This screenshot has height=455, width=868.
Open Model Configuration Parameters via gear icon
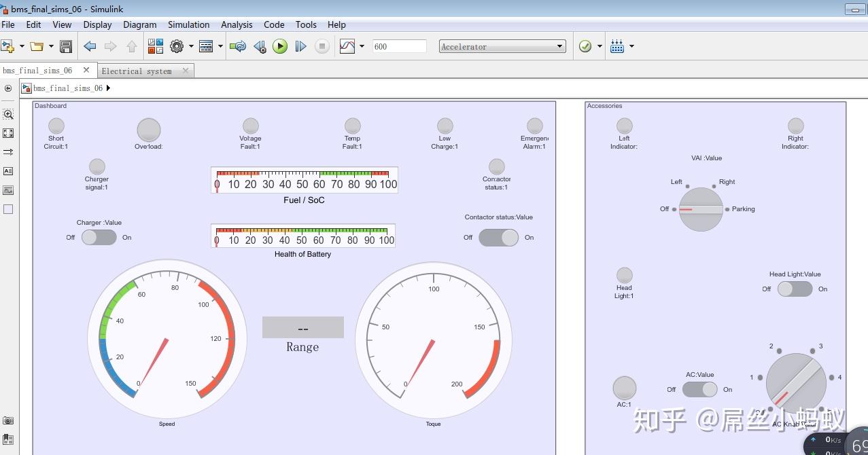pos(177,45)
